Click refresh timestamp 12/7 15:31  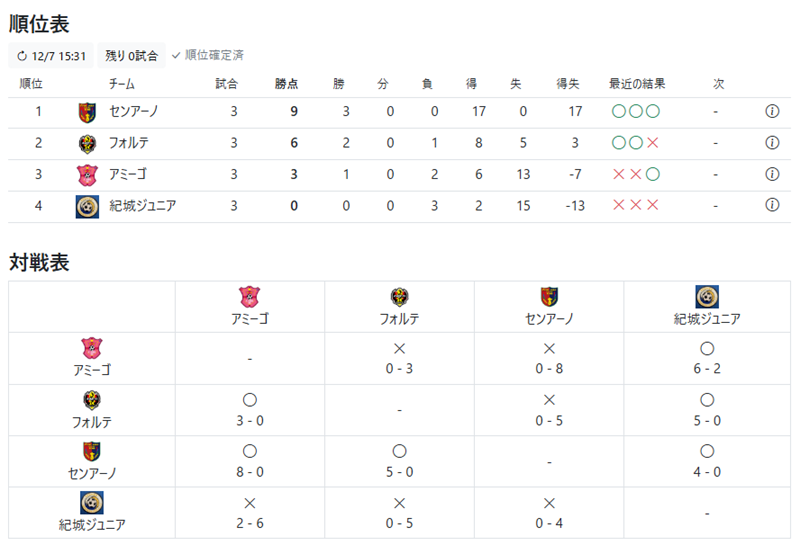click(x=51, y=56)
